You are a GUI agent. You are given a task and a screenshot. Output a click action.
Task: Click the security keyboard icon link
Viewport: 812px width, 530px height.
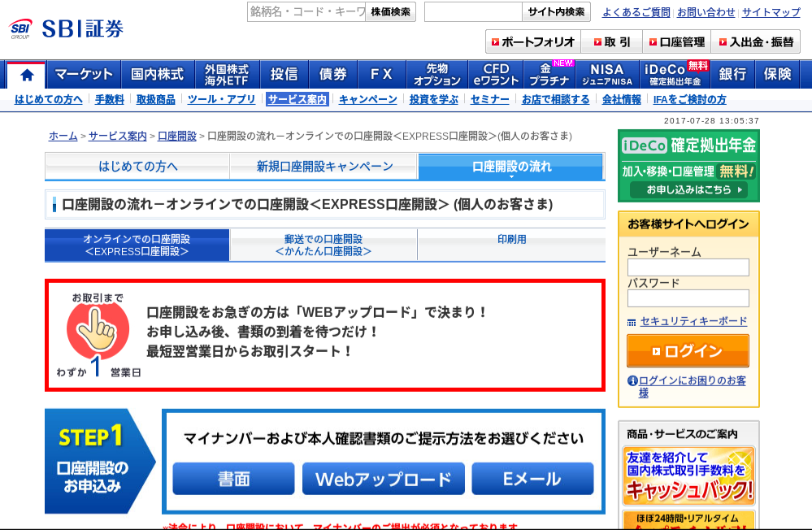(632, 322)
